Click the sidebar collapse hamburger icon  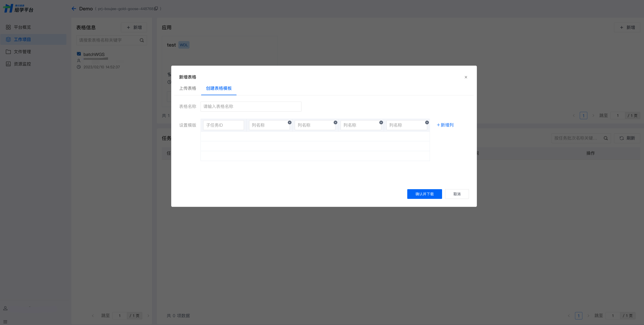pyautogui.click(x=5, y=322)
